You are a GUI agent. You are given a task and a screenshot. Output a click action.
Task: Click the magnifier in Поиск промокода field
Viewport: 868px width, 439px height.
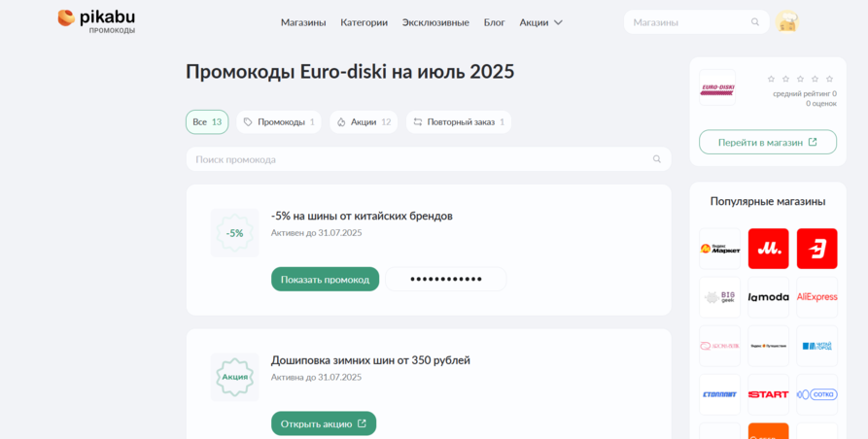[656, 159]
